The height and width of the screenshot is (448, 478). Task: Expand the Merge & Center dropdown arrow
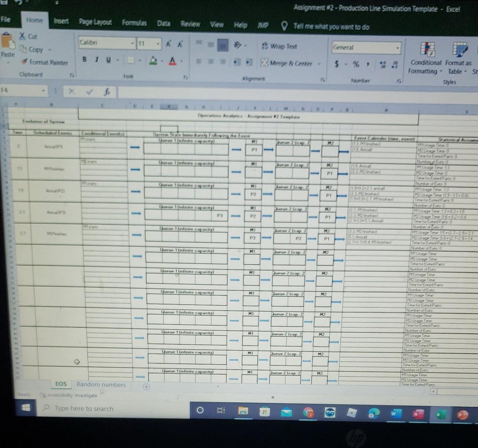click(x=318, y=63)
